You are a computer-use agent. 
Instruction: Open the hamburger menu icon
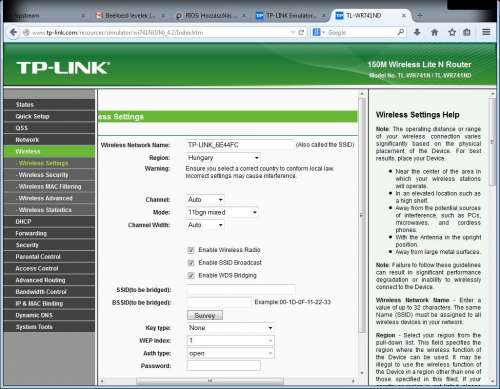pyautogui.click(x=486, y=32)
